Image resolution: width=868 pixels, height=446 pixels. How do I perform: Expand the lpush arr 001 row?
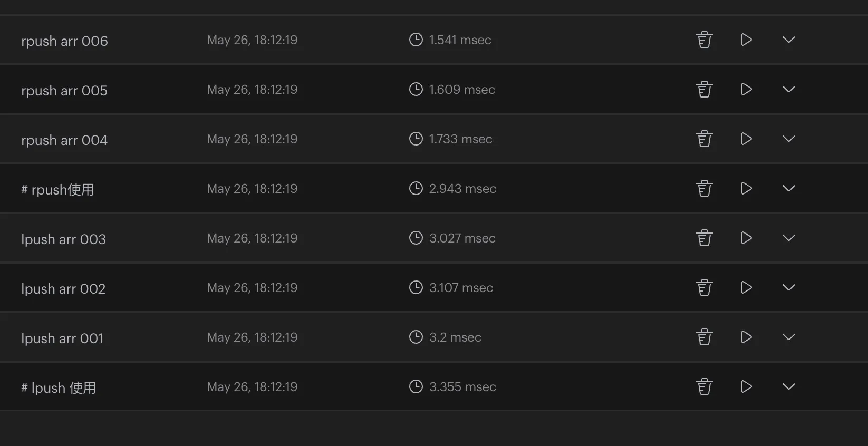coord(788,337)
